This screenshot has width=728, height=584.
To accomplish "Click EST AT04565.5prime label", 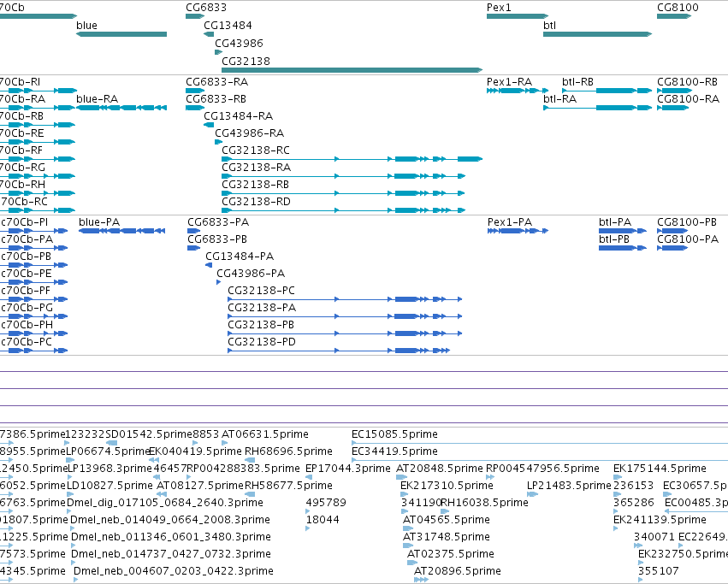I will [447, 520].
